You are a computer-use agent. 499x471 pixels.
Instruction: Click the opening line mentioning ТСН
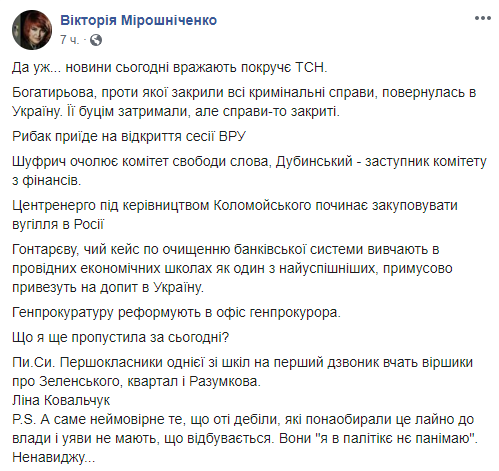pyautogui.click(x=170, y=68)
